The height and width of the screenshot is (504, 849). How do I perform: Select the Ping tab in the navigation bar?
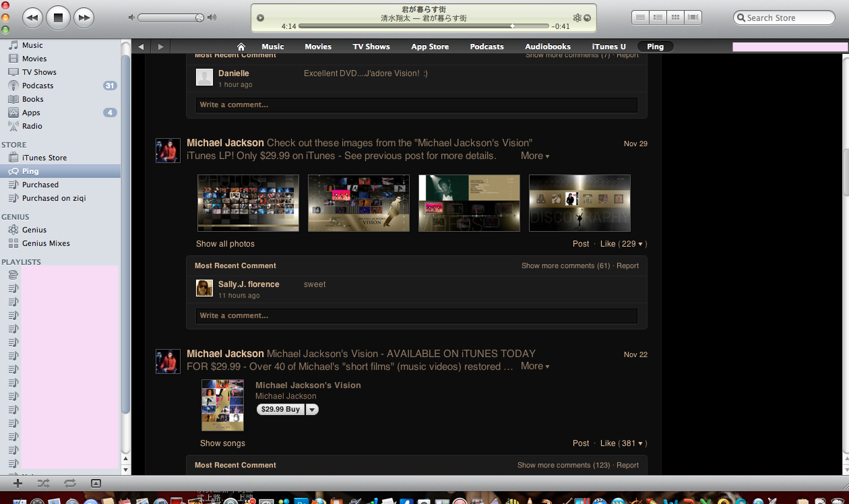(655, 46)
